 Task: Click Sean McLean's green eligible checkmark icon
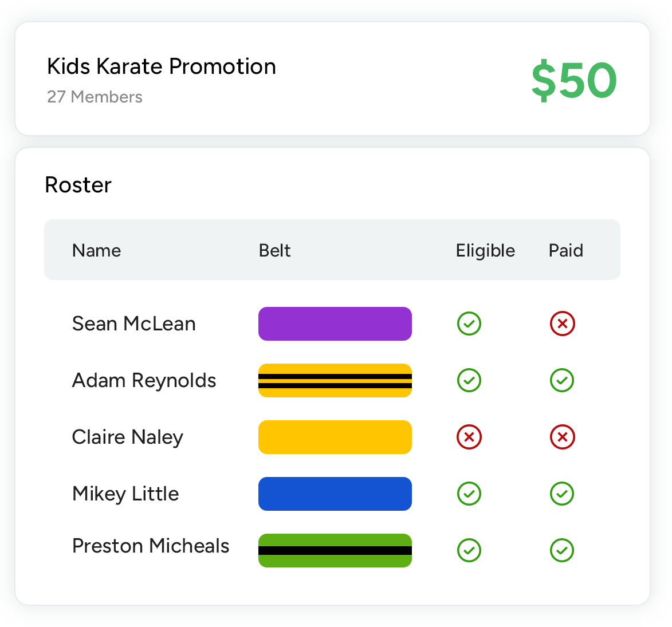tap(469, 324)
